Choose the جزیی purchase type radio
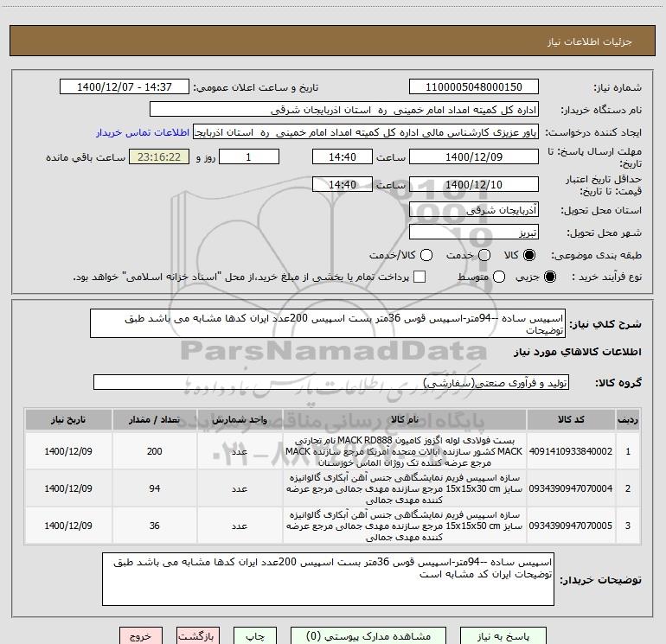 pyautogui.click(x=550, y=277)
